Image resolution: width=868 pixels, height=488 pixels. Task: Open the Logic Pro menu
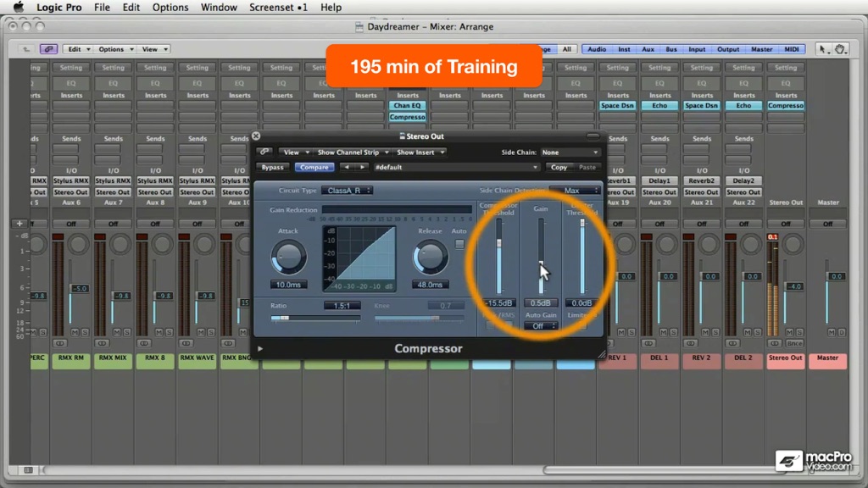pos(58,7)
